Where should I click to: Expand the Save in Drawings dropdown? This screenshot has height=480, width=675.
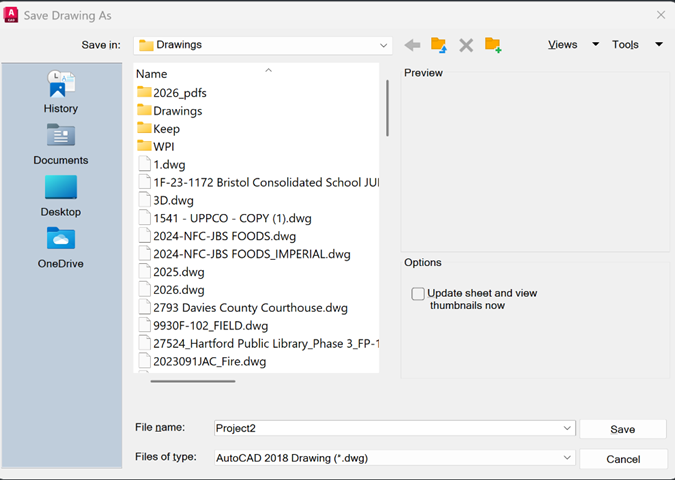point(383,45)
